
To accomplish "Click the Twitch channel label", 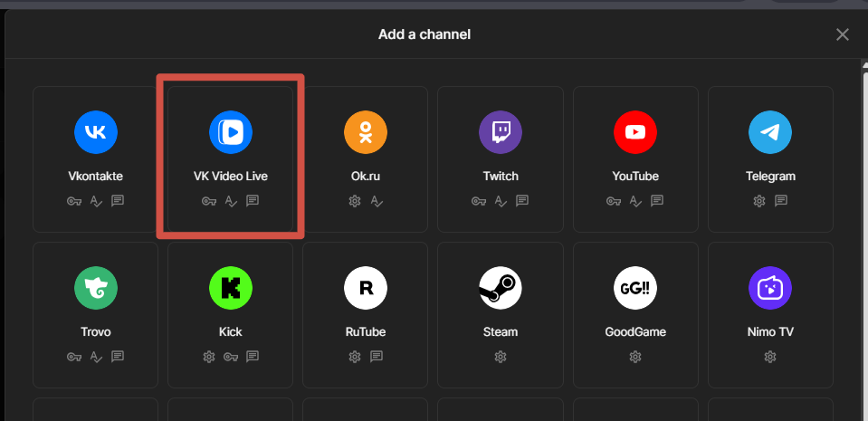I will coord(501,177).
